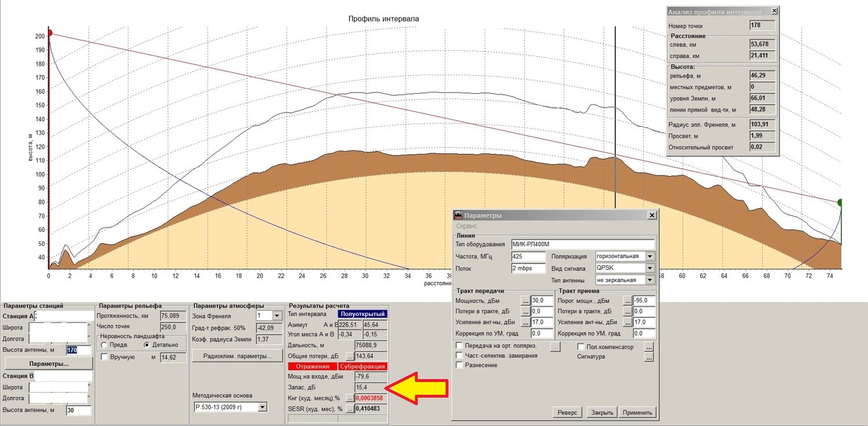Open the Поляризация dropdown
This screenshot has width=868, height=426.
click(x=650, y=256)
